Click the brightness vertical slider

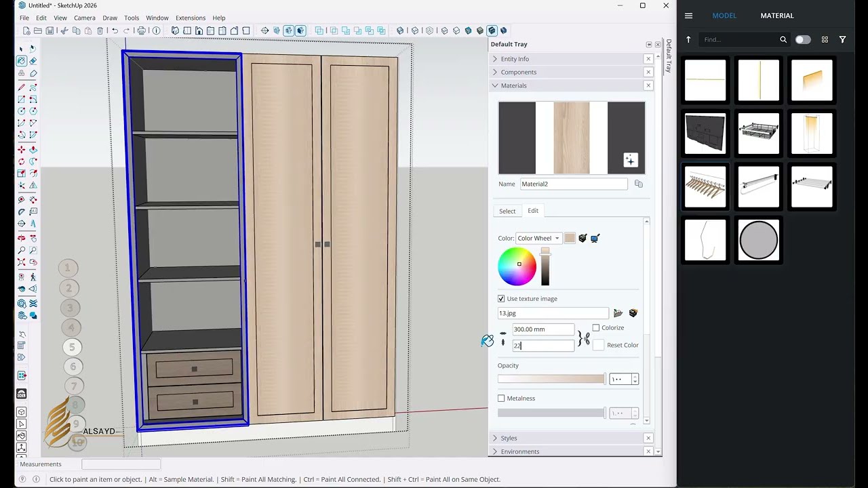click(545, 267)
